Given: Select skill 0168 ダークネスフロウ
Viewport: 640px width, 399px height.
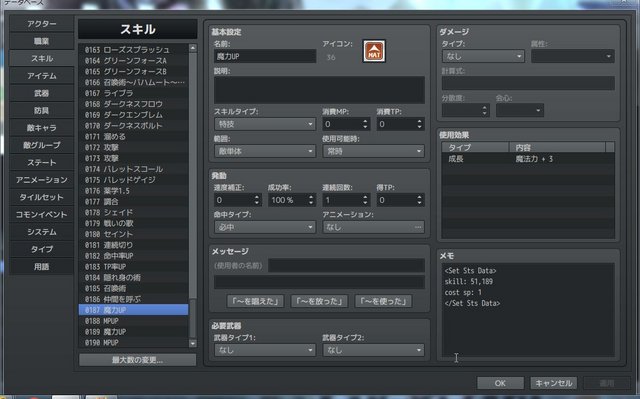Looking at the screenshot, I should point(133,104).
